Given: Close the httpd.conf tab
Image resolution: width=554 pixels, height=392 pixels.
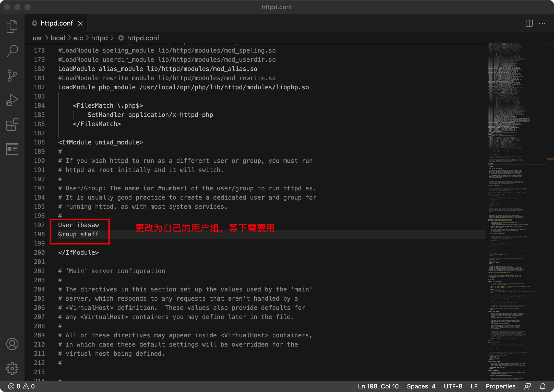Looking at the screenshot, I should pos(80,23).
